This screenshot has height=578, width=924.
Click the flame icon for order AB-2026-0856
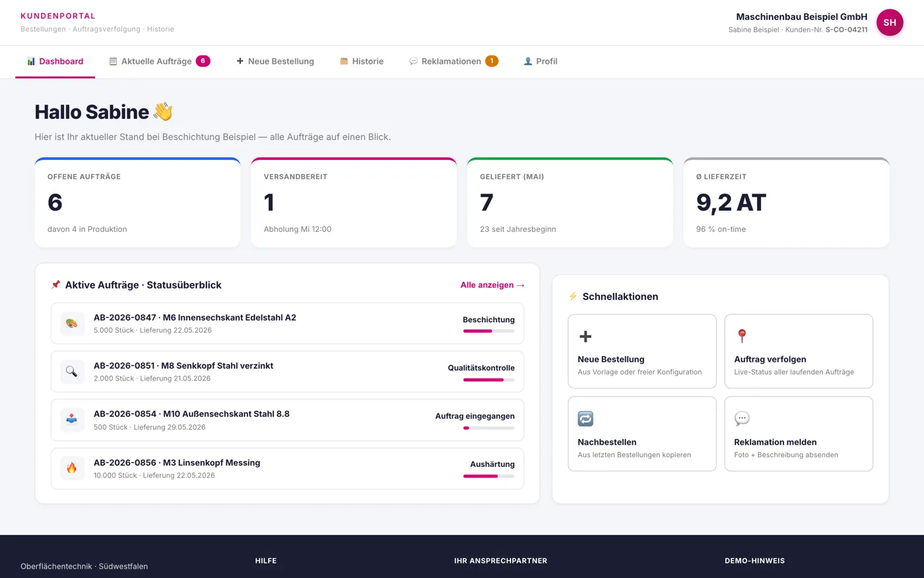click(72, 468)
